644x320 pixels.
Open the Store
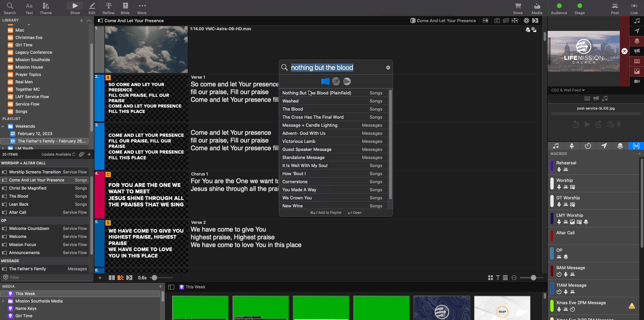[518, 8]
